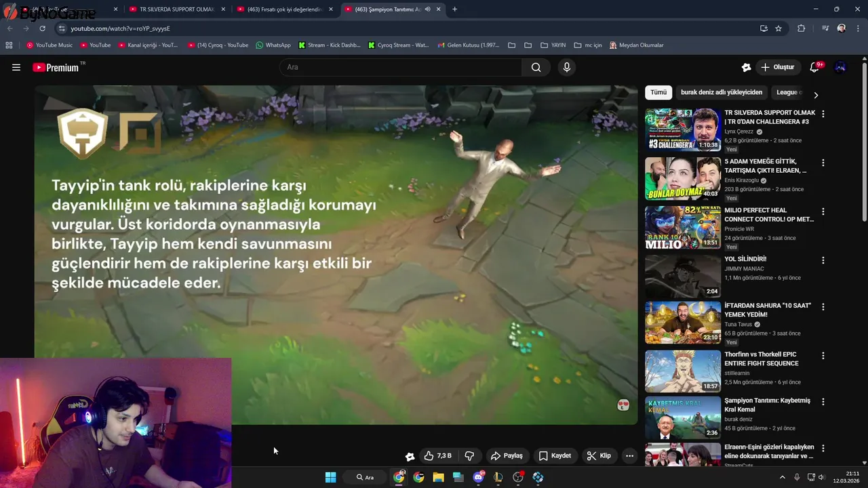Mute the playing tab's audio icon
The height and width of the screenshot is (488, 868).
[x=427, y=9]
